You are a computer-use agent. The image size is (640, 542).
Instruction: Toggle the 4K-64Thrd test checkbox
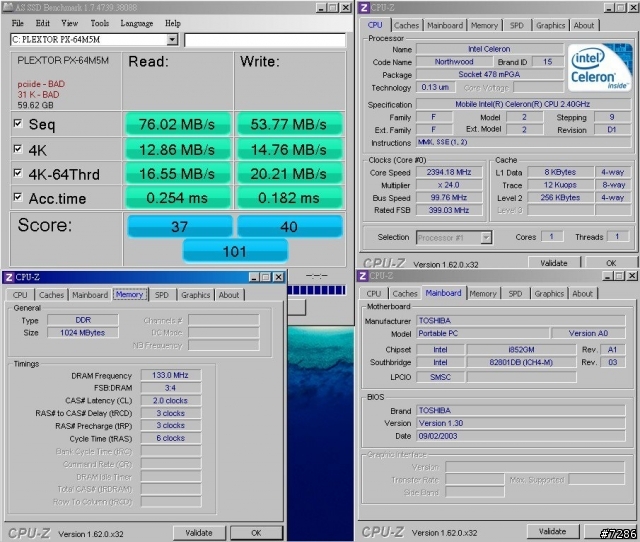pos(18,173)
